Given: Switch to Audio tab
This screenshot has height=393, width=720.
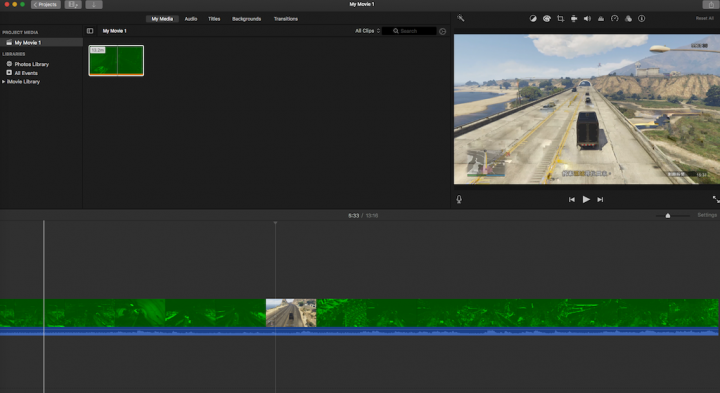Looking at the screenshot, I should coord(191,19).
